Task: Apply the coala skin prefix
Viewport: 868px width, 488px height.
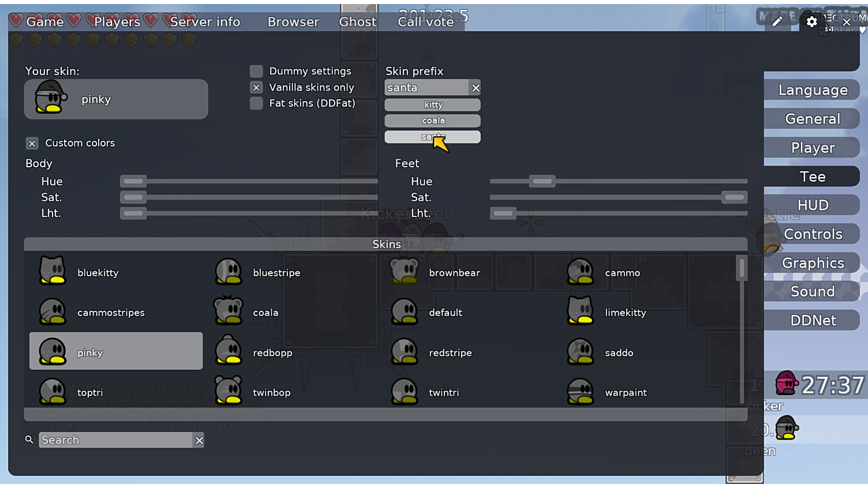Action: [432, 121]
